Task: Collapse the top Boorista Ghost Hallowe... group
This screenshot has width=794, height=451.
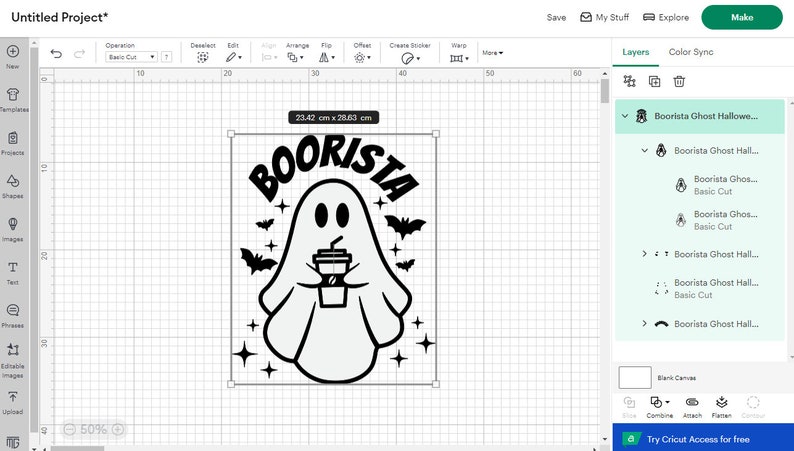Action: (x=625, y=116)
